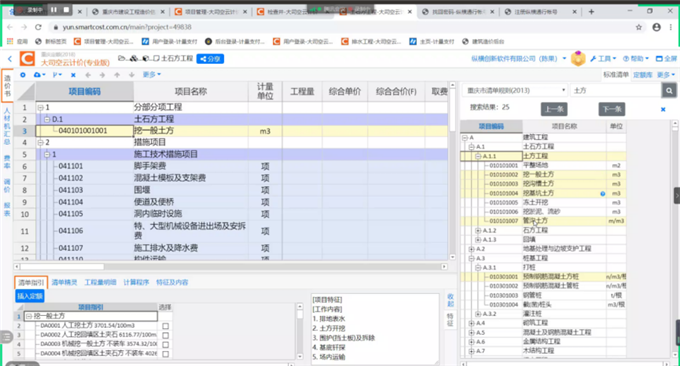Switch to the 特征及内容 tab
The height and width of the screenshot is (366, 680).
(x=172, y=282)
